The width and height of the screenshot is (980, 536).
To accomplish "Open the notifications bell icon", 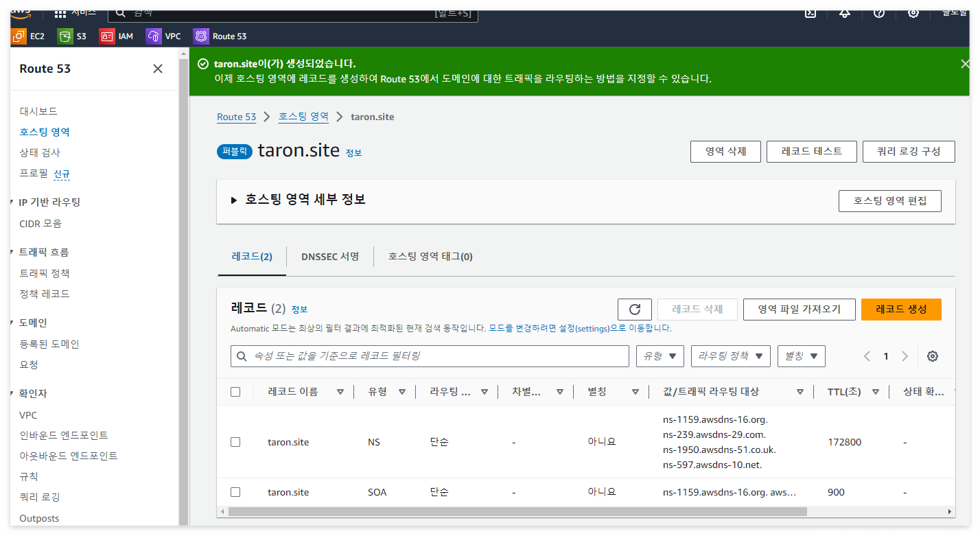I will click(845, 13).
